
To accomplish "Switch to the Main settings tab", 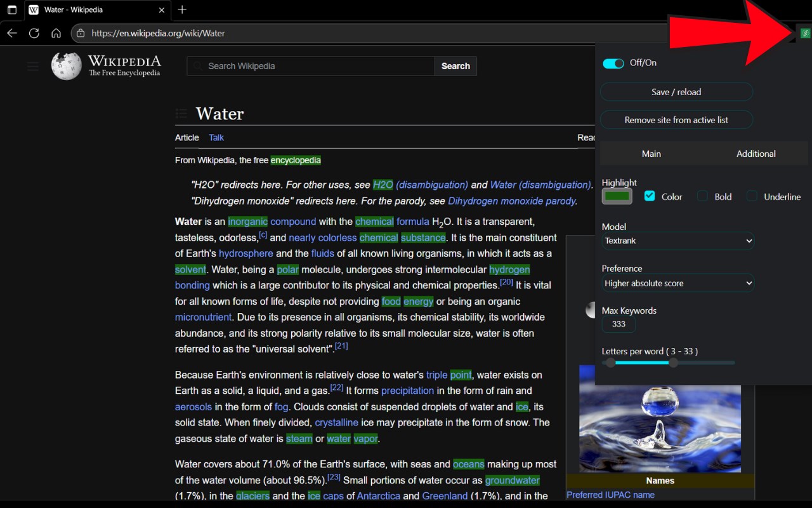I will [x=652, y=154].
